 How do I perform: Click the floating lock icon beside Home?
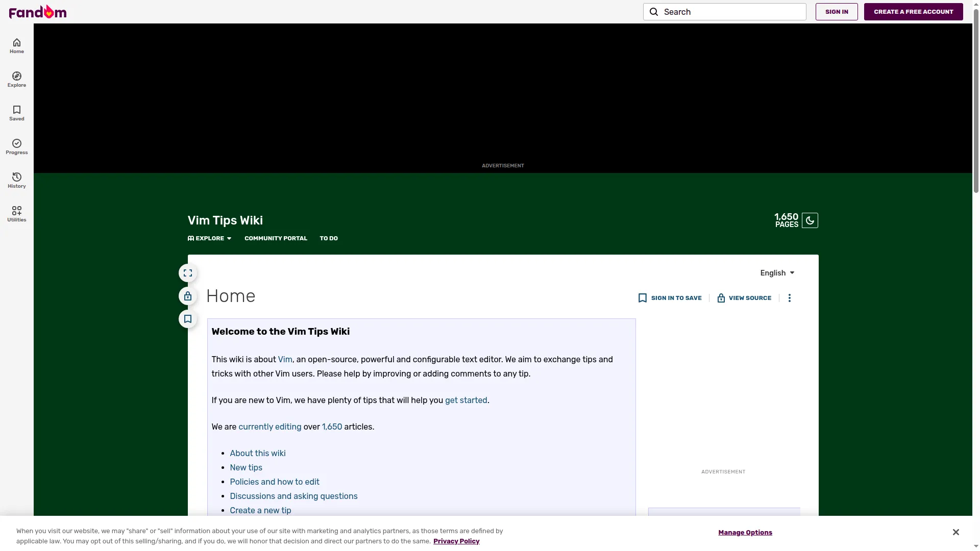[188, 296]
